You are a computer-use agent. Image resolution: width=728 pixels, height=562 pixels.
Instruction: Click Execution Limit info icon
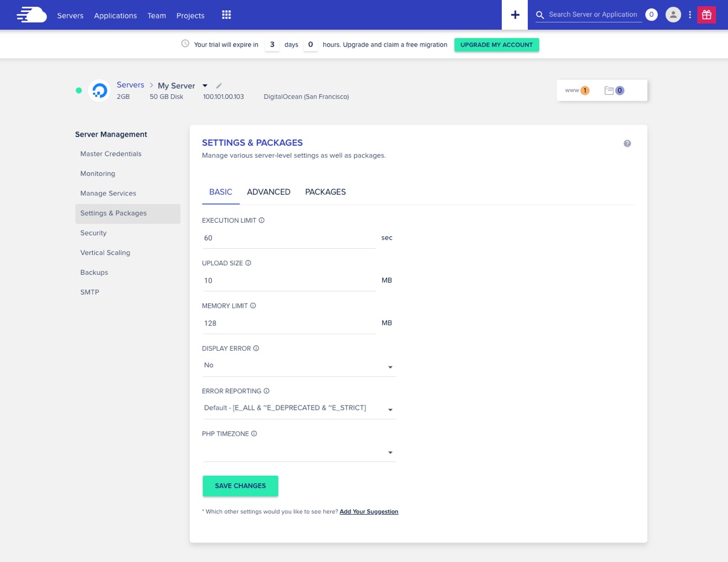pyautogui.click(x=261, y=220)
